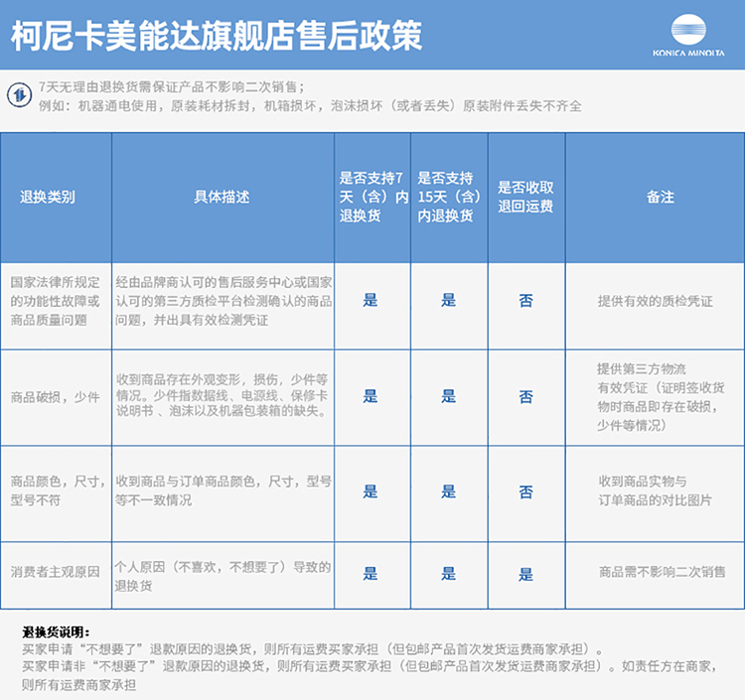
Task: Click 否 in the 商品破损，少件 row
Action: tap(525, 396)
